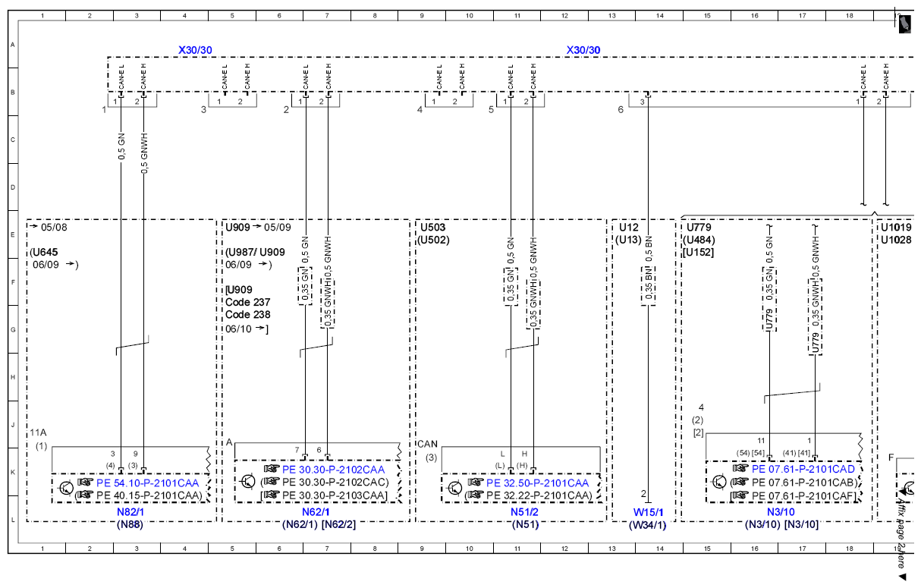
Task: Click the hand icon beside PE 30.30-P-2103CAA
Action: (272, 495)
